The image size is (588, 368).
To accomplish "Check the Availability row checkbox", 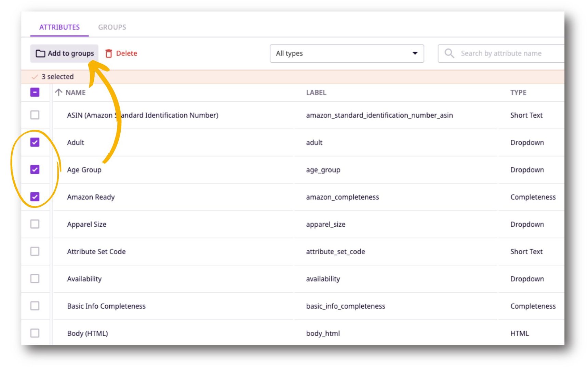I will (35, 279).
